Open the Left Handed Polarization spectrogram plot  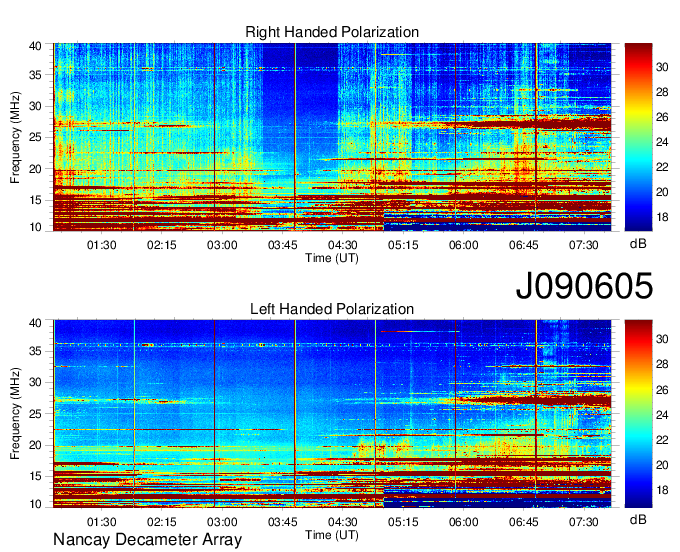[332, 414]
